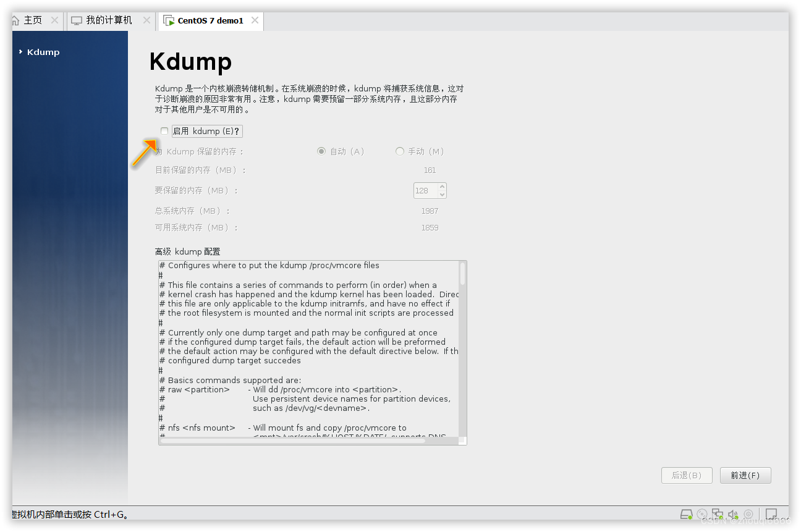The image size is (801, 532).
Task: Click the network adapter status icon
Action: [718, 514]
